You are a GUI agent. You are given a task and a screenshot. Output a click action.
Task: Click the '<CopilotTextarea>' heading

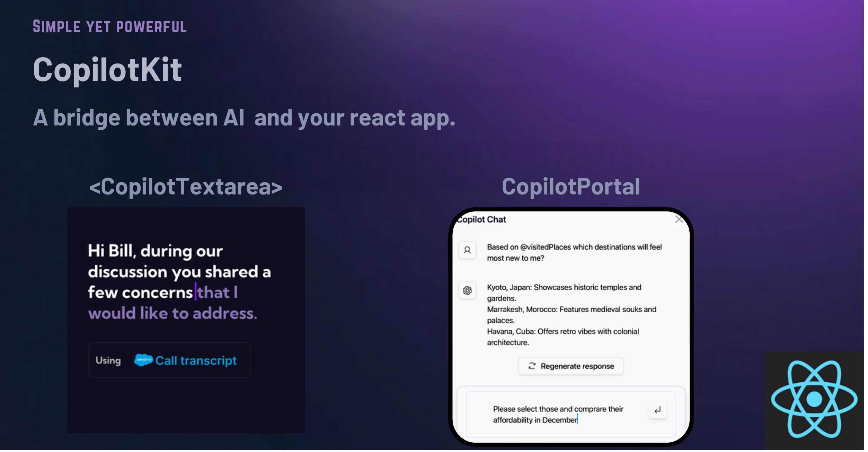click(187, 188)
